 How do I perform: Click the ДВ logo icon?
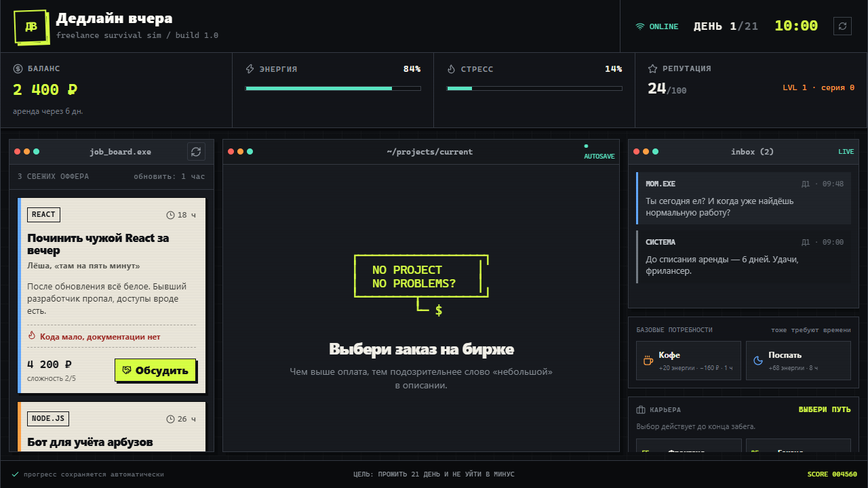[x=31, y=26]
